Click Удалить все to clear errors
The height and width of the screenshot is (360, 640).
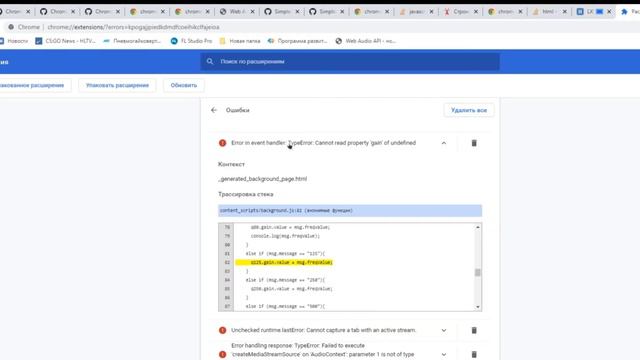click(x=469, y=110)
